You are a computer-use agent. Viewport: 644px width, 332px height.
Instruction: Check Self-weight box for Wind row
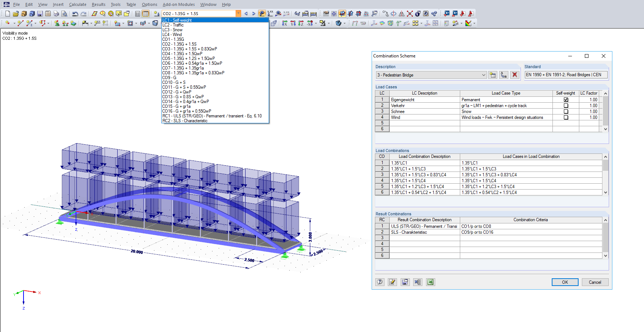[x=566, y=117]
